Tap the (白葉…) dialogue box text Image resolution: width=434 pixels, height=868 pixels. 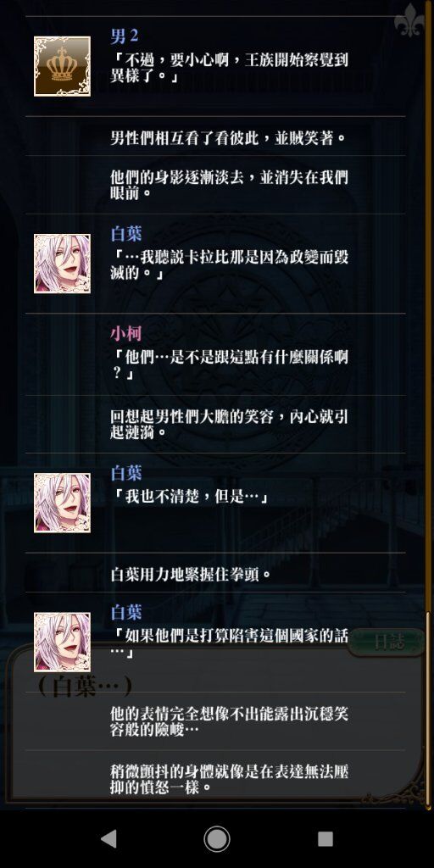tap(85, 687)
